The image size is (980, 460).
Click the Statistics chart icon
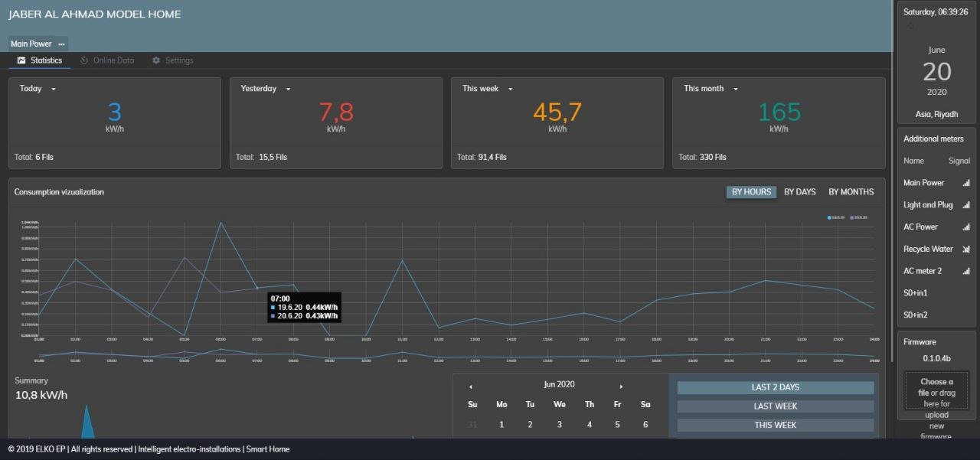click(x=21, y=60)
